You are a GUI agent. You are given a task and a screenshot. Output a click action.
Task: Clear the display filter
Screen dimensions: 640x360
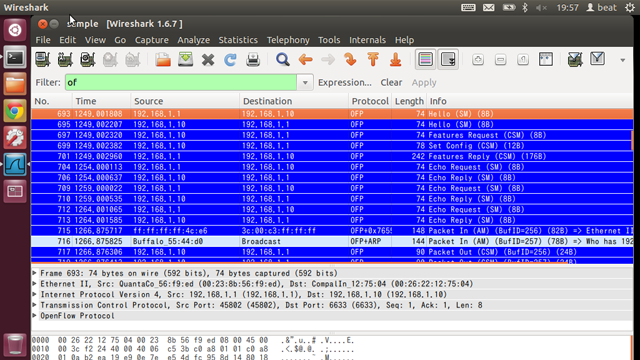pyautogui.click(x=391, y=82)
